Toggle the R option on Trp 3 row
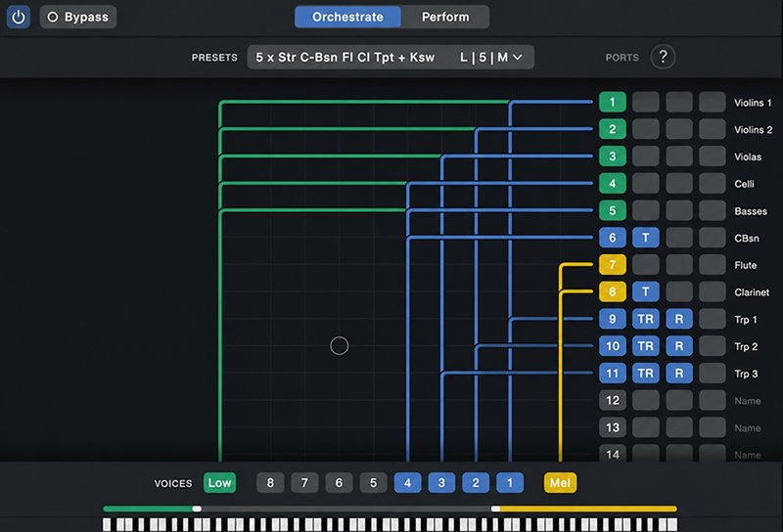This screenshot has height=532, width=783. (679, 373)
